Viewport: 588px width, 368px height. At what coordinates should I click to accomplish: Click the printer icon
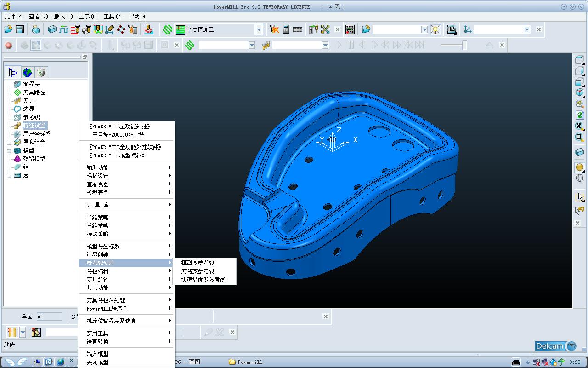pyautogui.click(x=36, y=29)
